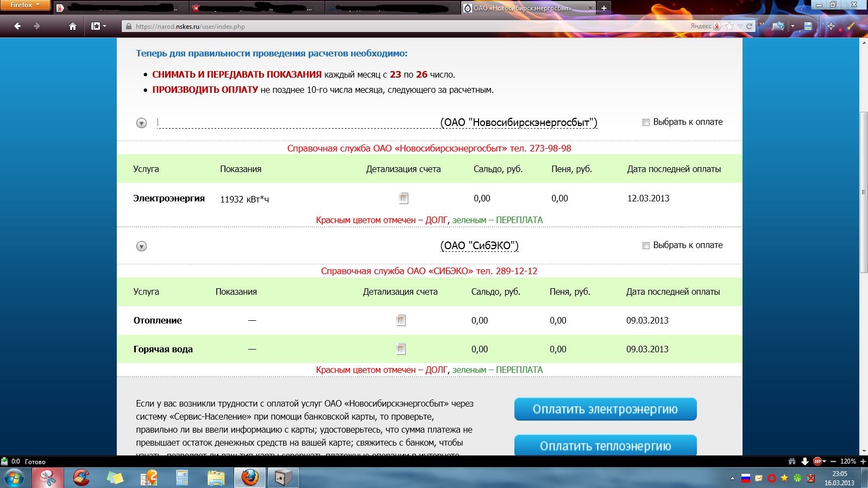This screenshot has width=868, height=488.
Task: Click the Электроэнергия service label
Action: click(x=169, y=198)
